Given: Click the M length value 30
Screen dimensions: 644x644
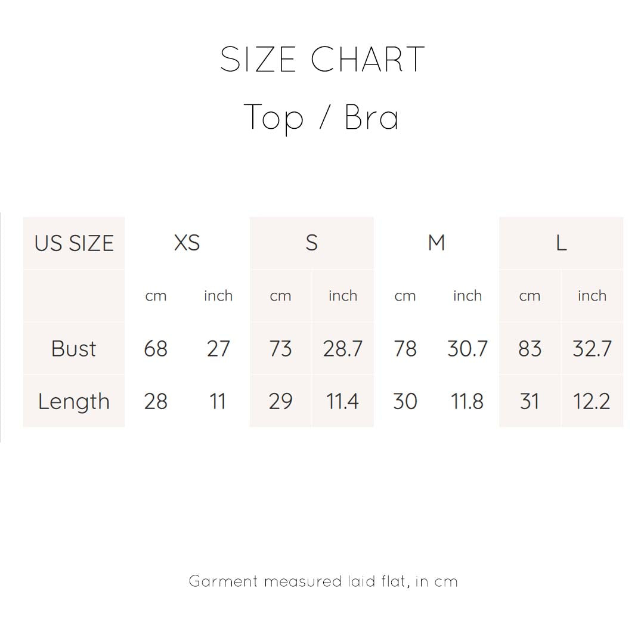Looking at the screenshot, I should tap(405, 401).
